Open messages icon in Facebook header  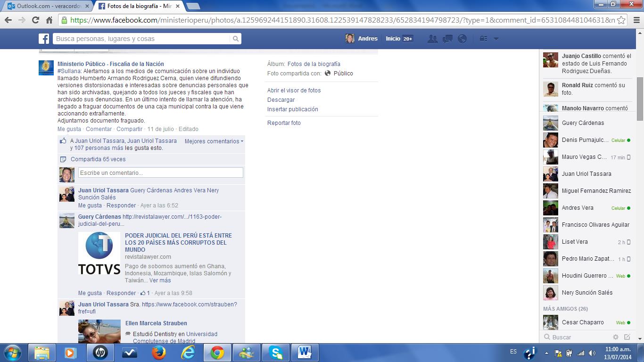point(447,39)
